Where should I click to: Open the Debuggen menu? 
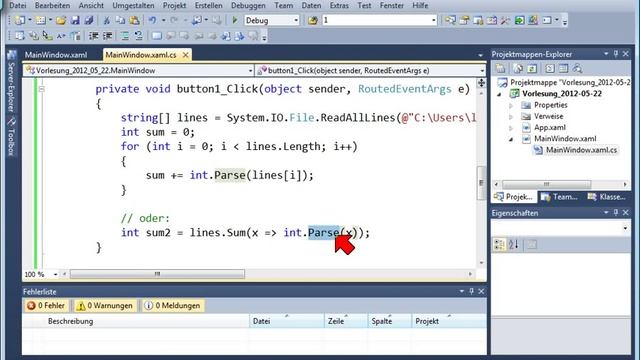pyautogui.click(x=248, y=5)
